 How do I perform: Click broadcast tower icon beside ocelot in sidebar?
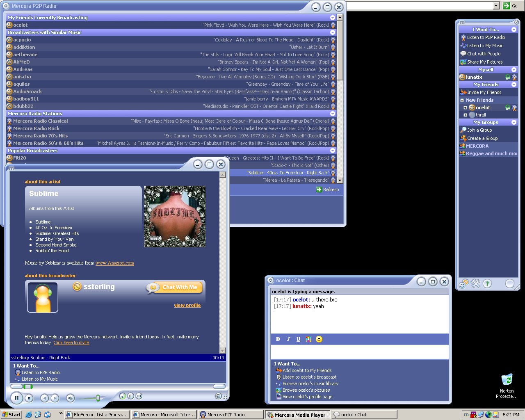click(x=514, y=107)
